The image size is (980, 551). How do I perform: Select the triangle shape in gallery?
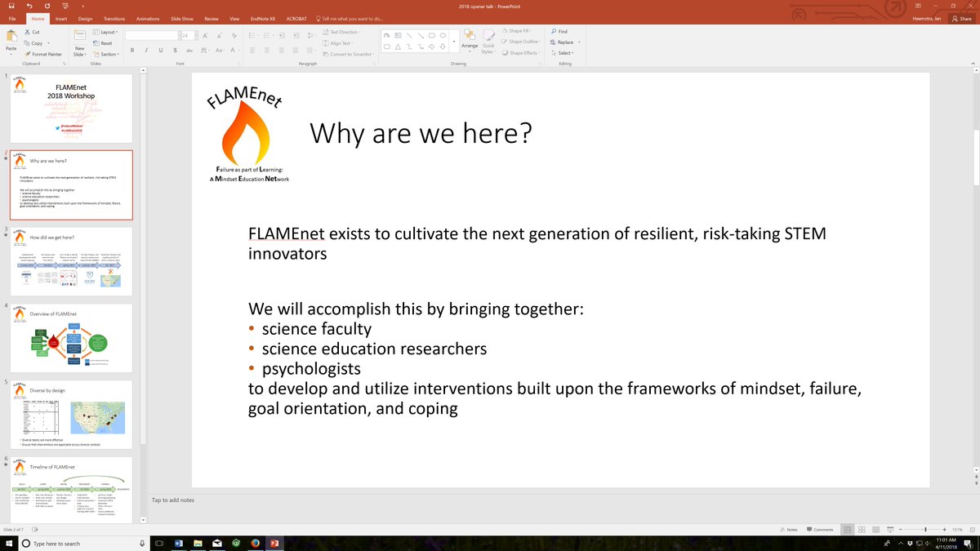click(x=397, y=47)
